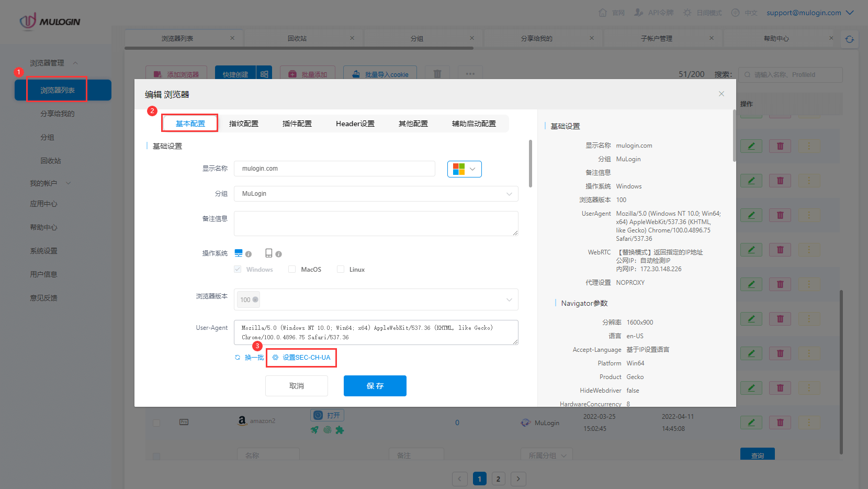Select the rocket launch icon in amazon2 row

[314, 430]
